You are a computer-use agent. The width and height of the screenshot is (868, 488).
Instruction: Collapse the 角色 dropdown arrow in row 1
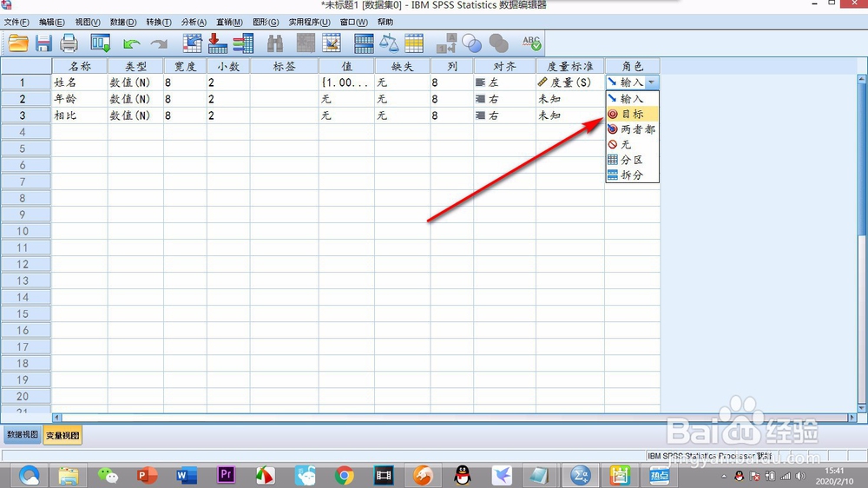[x=652, y=82]
